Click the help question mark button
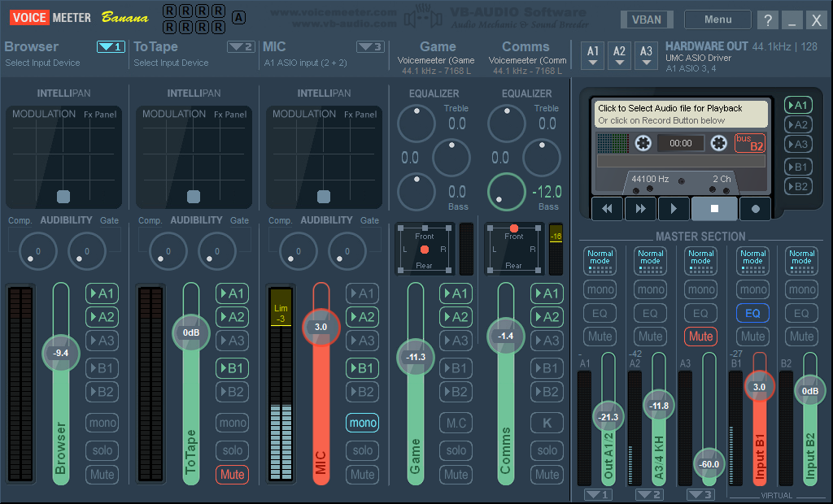 click(x=768, y=20)
